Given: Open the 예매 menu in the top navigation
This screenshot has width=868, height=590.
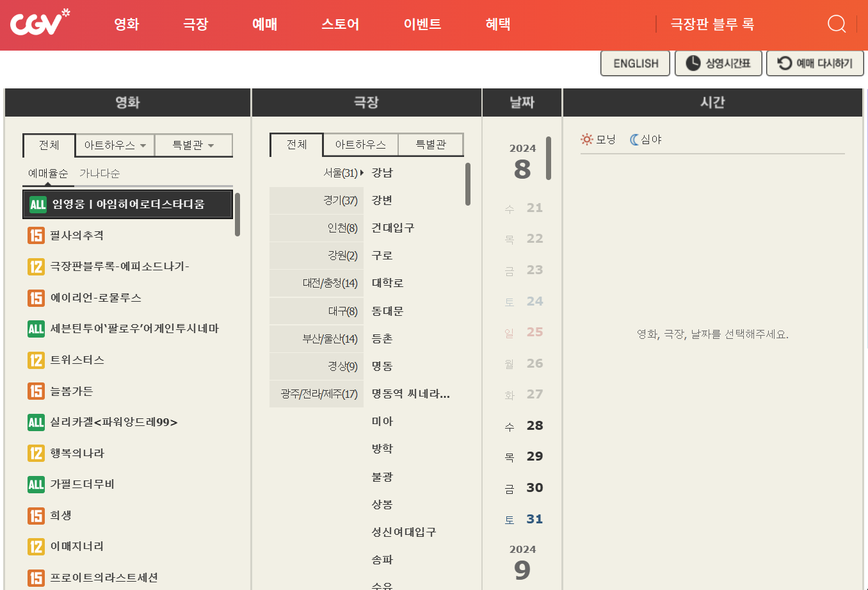Looking at the screenshot, I should [264, 24].
